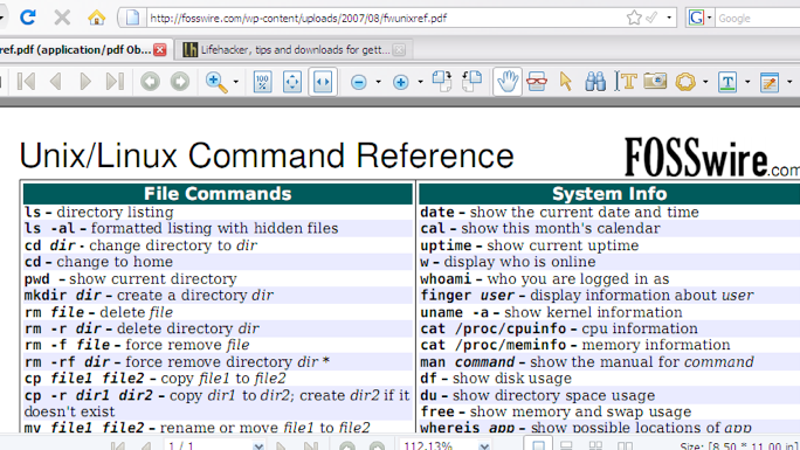Select the fwunixref.pdf tab

(76, 49)
